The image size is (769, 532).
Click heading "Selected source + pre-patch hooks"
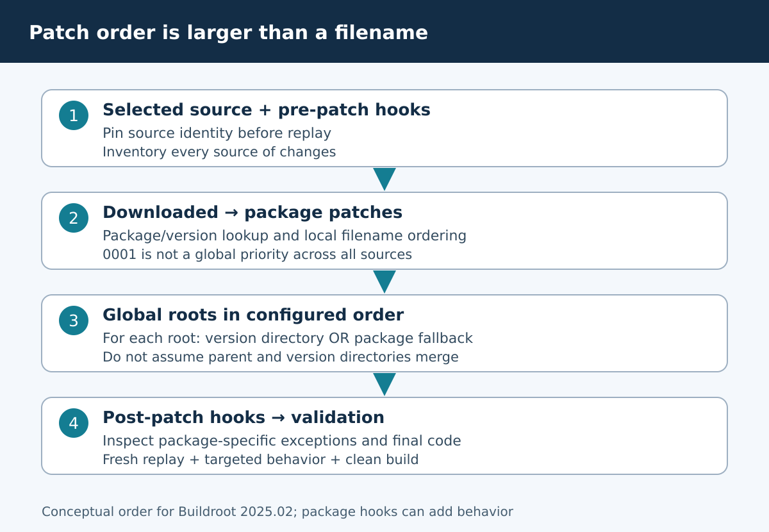click(267, 110)
